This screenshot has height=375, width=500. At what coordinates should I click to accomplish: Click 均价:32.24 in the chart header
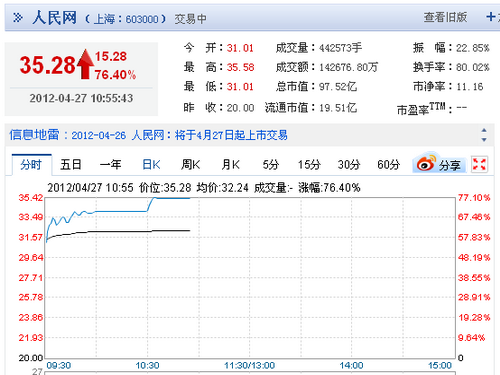point(222,188)
